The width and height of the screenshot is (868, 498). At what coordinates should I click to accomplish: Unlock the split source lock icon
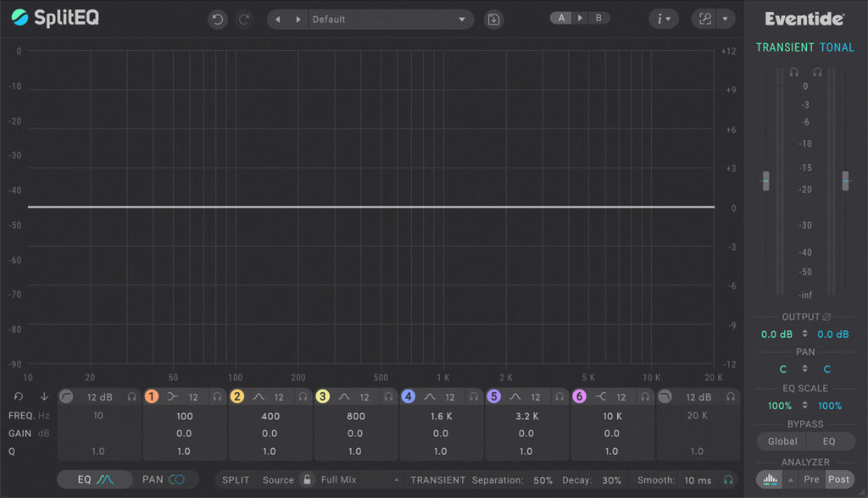pyautogui.click(x=307, y=479)
